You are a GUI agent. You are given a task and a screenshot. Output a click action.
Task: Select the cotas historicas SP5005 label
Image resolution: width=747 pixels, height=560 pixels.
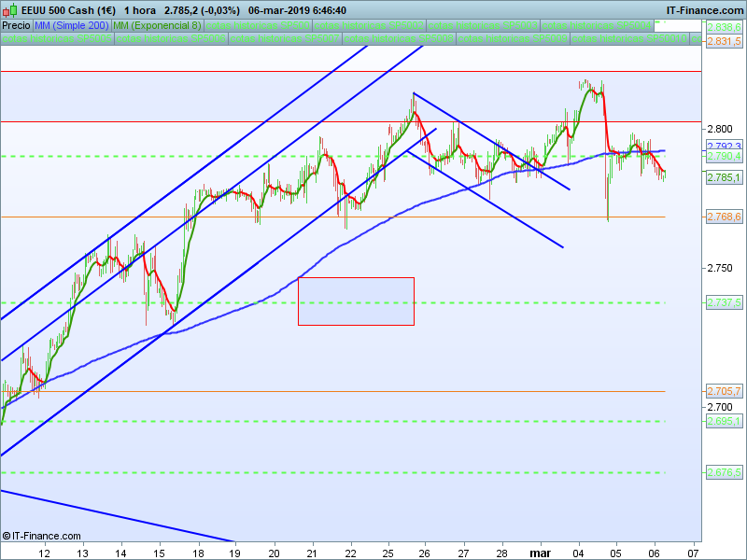57,38
